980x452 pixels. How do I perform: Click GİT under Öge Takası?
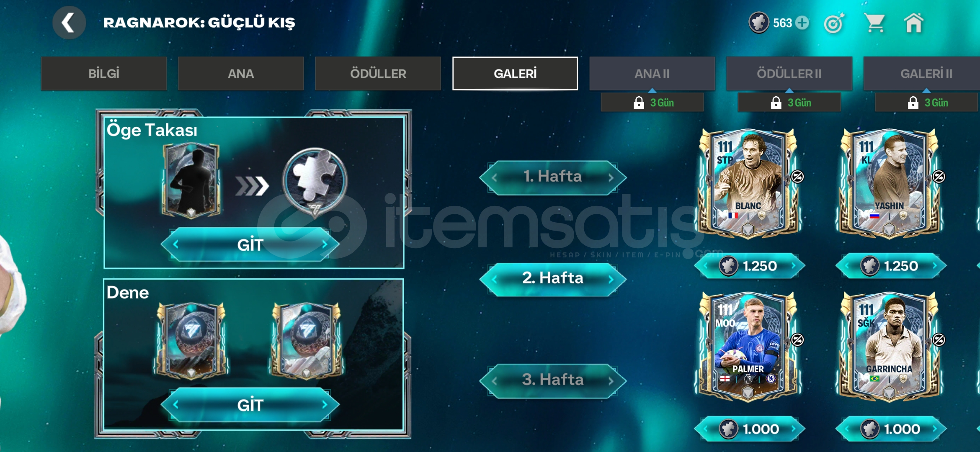(250, 245)
